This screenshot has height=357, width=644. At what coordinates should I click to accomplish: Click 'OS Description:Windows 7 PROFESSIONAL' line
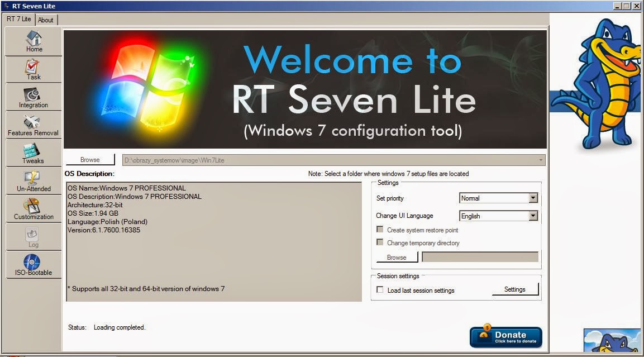[x=135, y=196]
